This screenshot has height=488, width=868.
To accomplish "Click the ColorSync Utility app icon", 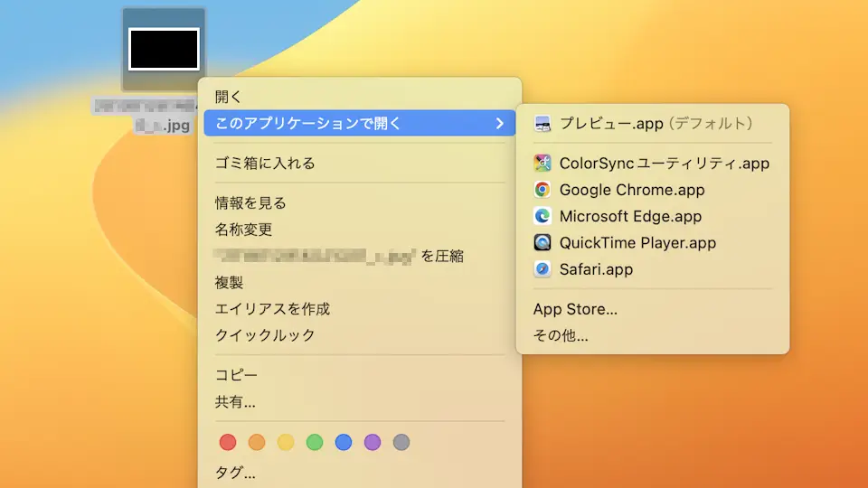I will [x=542, y=164].
